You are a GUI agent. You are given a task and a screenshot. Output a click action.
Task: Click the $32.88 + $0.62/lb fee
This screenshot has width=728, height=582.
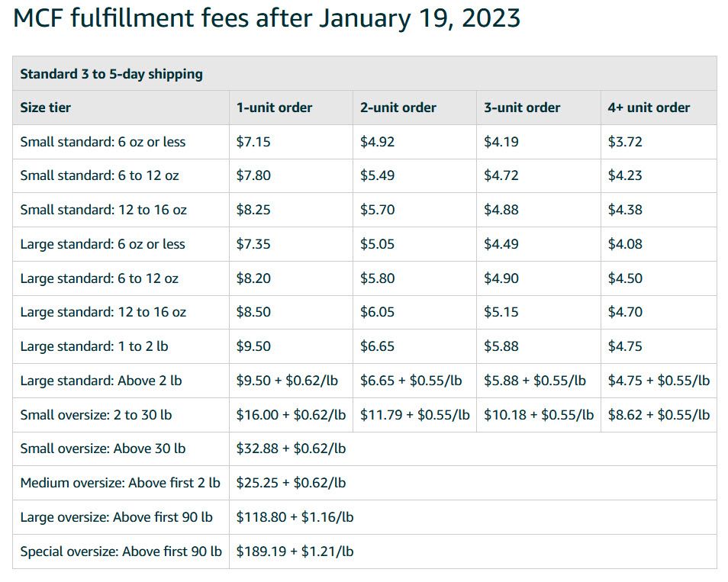tap(291, 449)
